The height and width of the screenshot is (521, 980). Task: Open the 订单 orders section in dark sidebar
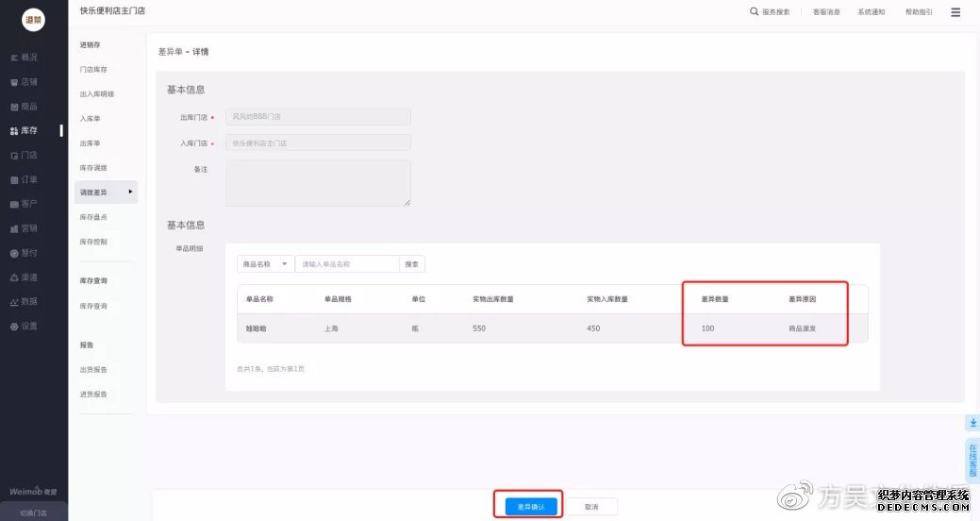[x=25, y=179]
